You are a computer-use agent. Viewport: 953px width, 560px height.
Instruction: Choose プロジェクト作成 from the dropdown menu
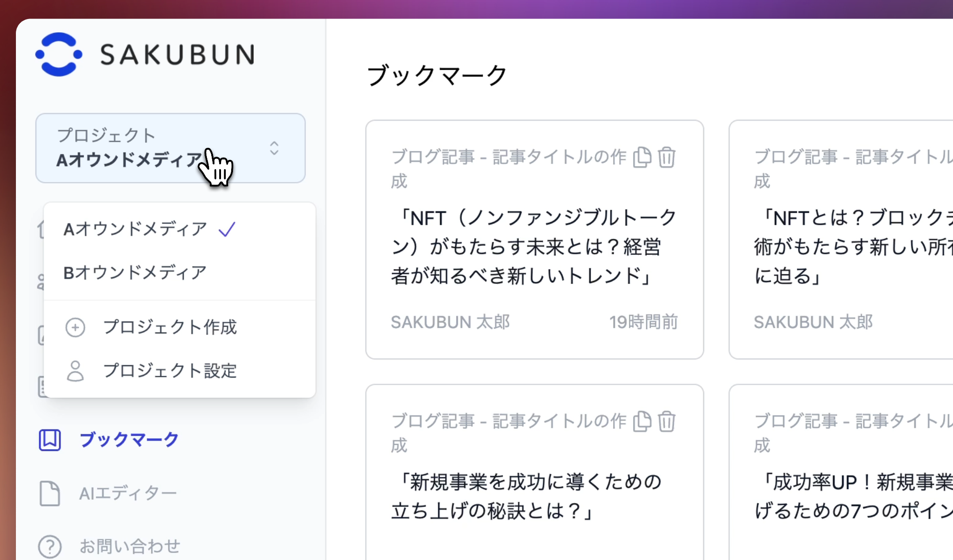click(x=170, y=328)
